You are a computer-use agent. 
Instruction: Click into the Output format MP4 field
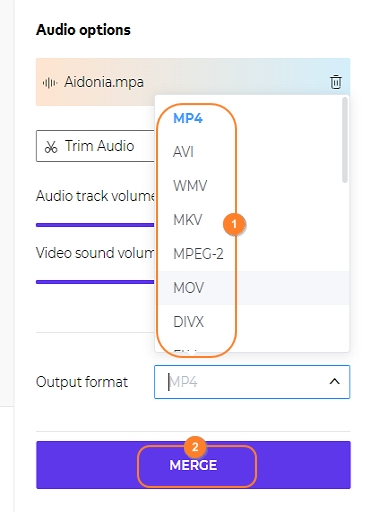tap(252, 382)
